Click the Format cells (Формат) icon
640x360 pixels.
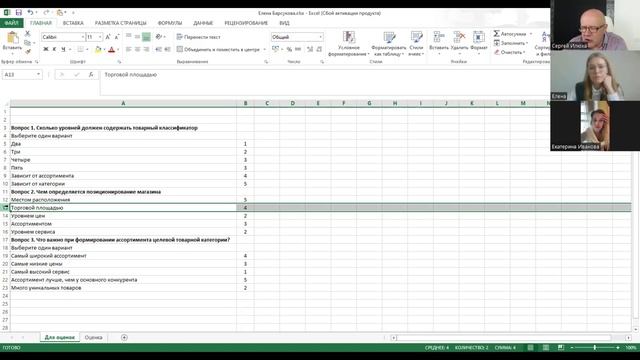pyautogui.click(x=479, y=38)
